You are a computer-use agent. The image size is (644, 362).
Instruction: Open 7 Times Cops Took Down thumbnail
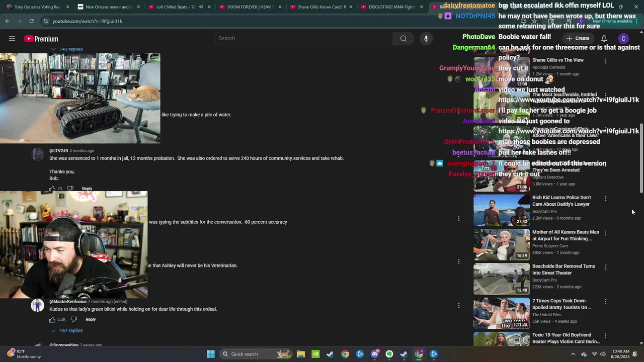click(502, 313)
